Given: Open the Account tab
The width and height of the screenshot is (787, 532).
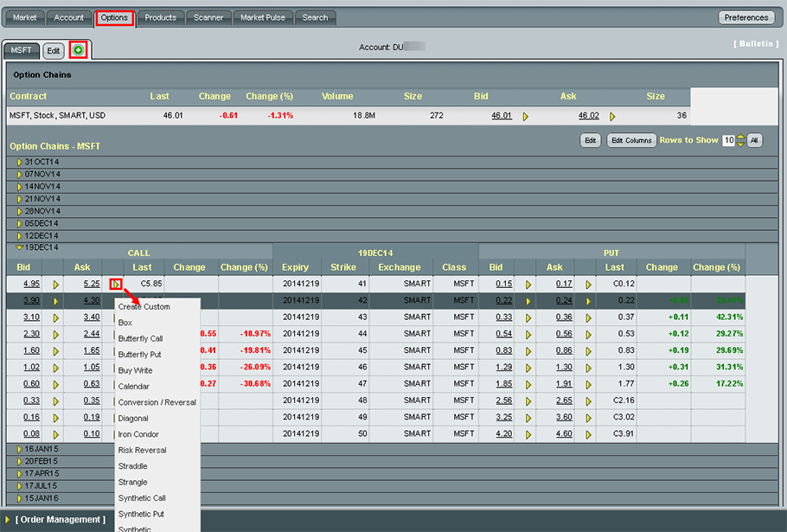Looking at the screenshot, I should pos(69,17).
